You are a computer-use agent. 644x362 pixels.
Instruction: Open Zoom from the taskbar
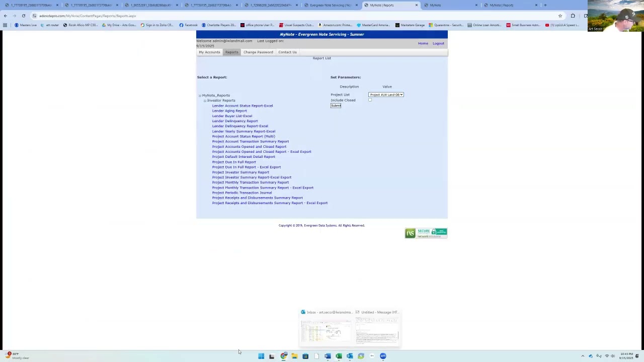383,356
